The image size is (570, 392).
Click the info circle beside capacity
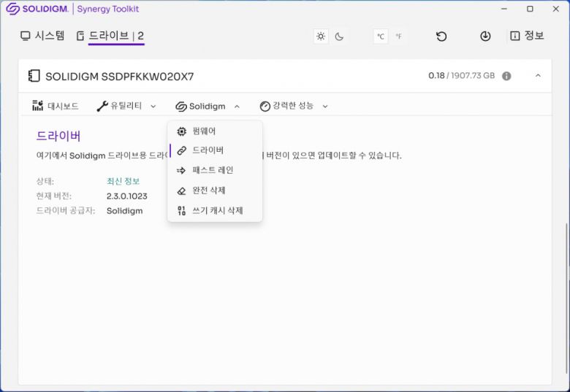[506, 76]
